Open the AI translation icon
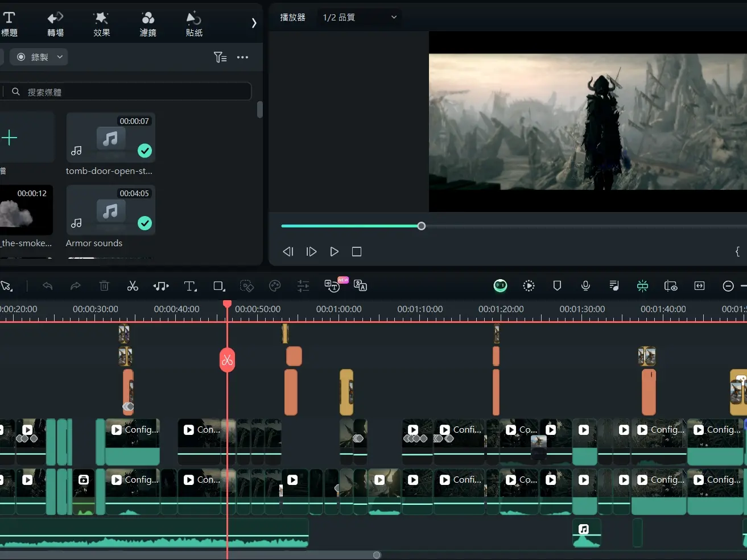The height and width of the screenshot is (560, 747). tap(360, 286)
